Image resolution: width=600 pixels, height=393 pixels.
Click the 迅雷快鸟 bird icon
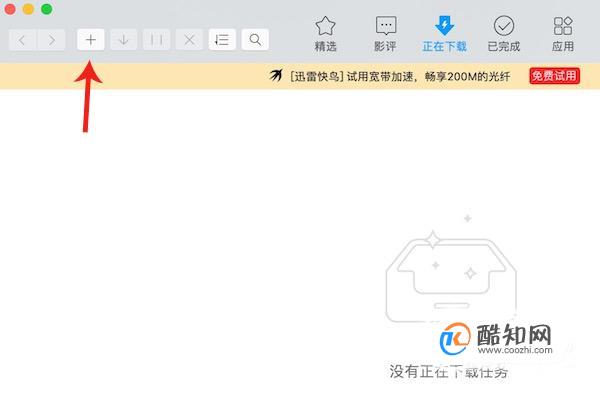point(276,76)
